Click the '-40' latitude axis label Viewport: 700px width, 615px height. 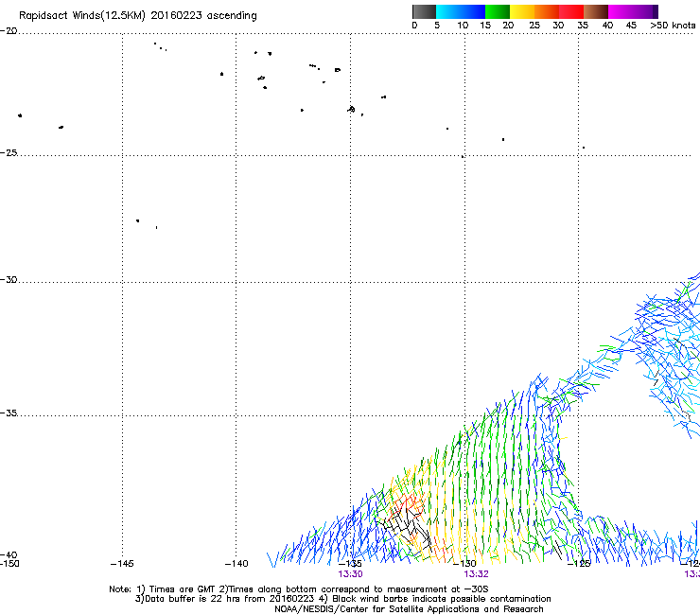coord(9,555)
